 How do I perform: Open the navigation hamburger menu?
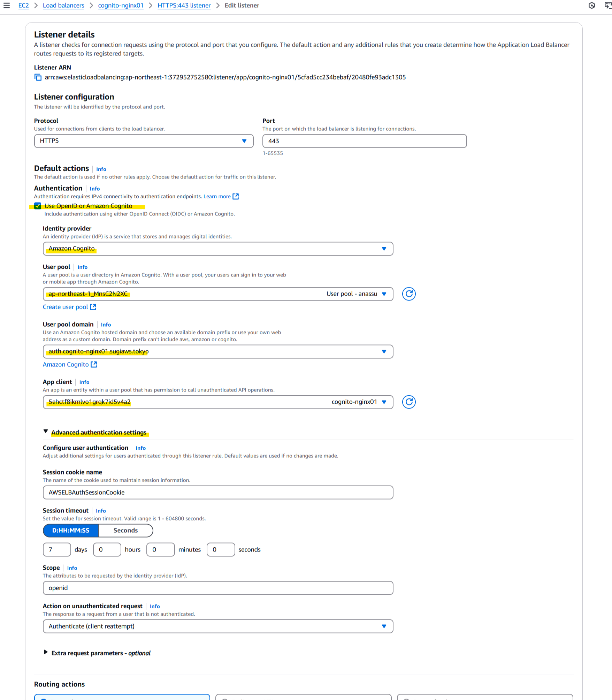click(x=7, y=5)
